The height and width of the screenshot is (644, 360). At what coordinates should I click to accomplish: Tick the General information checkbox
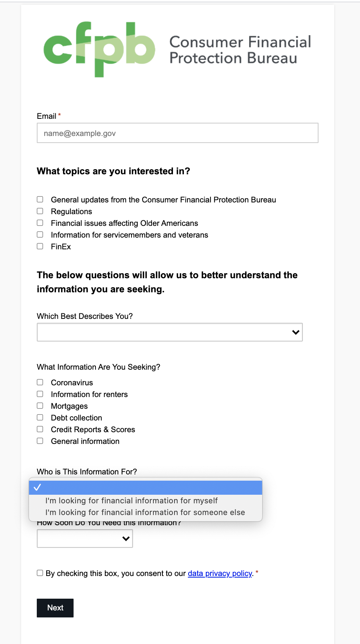pos(40,441)
